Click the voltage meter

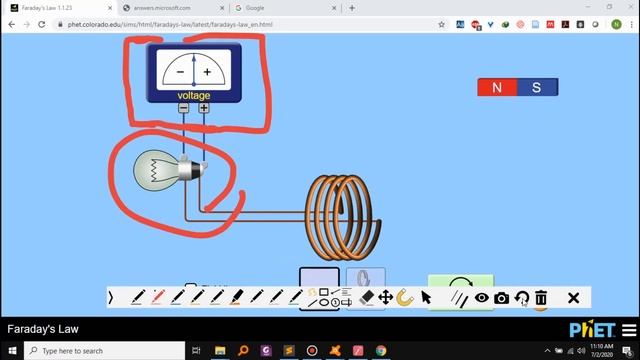pos(194,73)
